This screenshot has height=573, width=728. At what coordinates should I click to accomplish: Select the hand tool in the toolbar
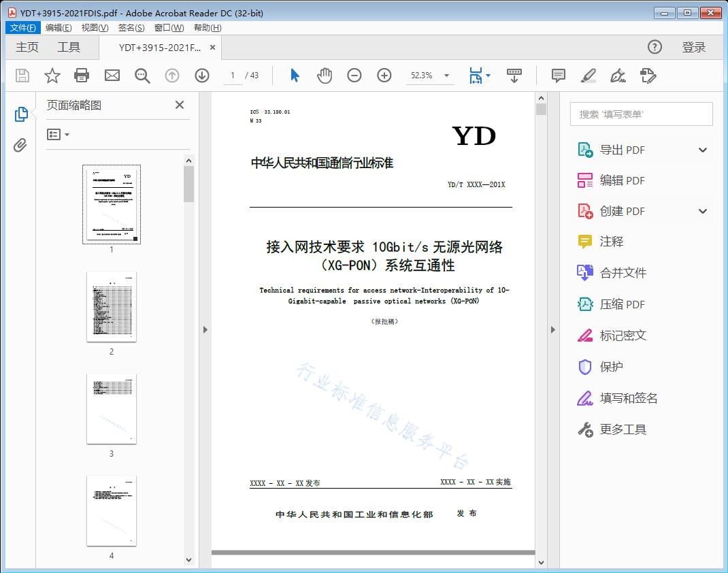[325, 76]
